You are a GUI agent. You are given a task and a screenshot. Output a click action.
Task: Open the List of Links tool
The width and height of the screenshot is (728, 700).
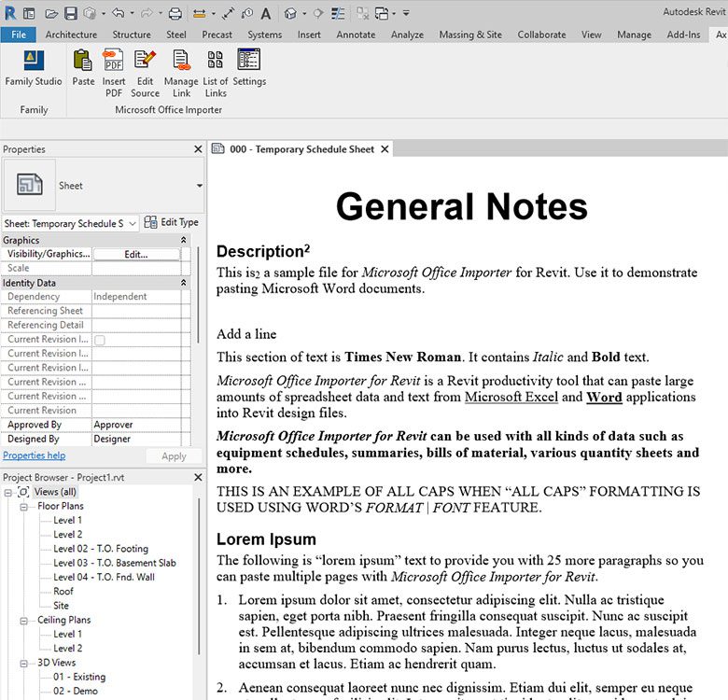pyautogui.click(x=216, y=74)
